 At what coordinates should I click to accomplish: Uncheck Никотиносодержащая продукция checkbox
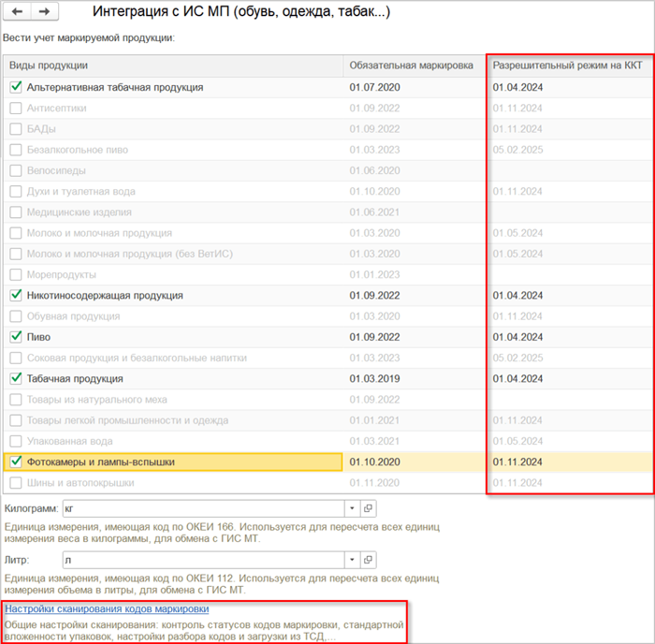[x=16, y=295]
